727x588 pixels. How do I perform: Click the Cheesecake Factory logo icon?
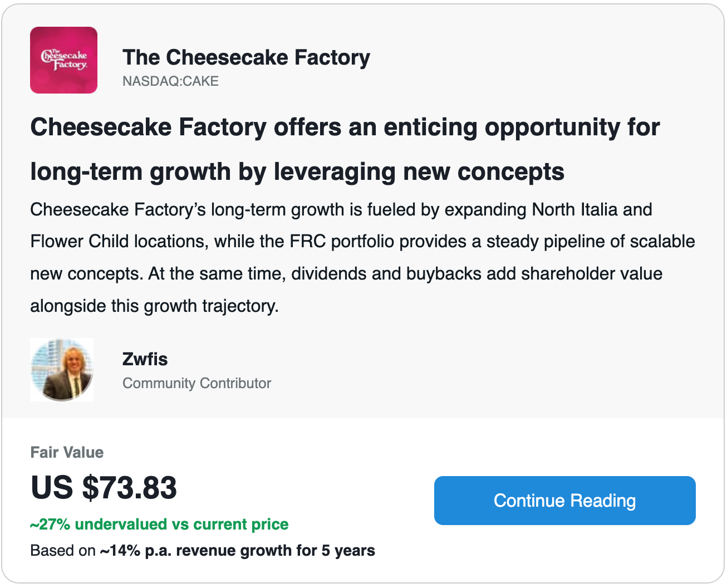[63, 60]
